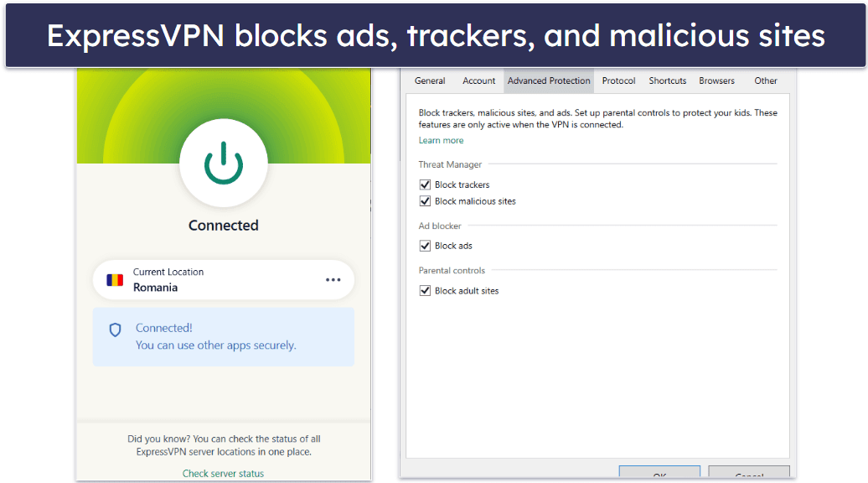Open the Account tab
Viewport: 868px width, 483px height.
tap(479, 80)
